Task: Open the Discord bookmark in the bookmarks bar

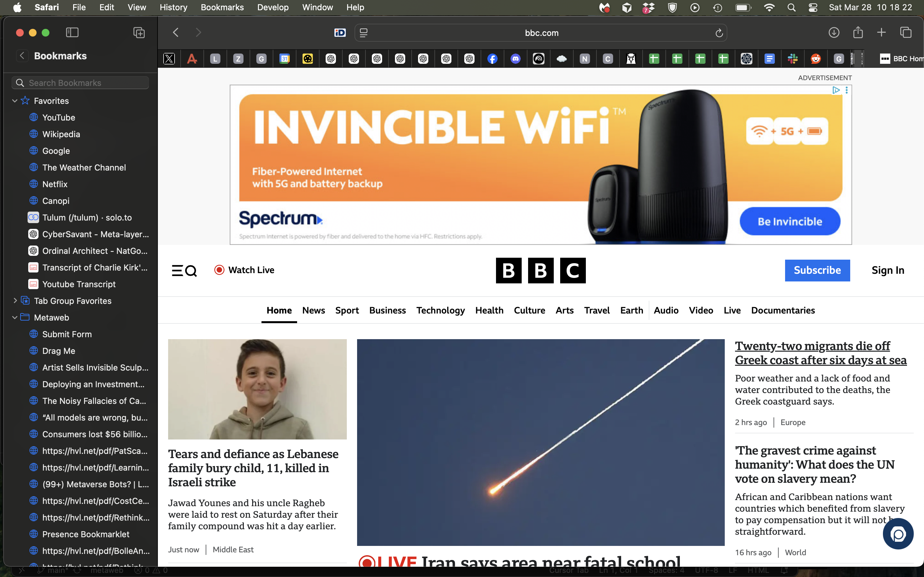Action: click(516, 58)
